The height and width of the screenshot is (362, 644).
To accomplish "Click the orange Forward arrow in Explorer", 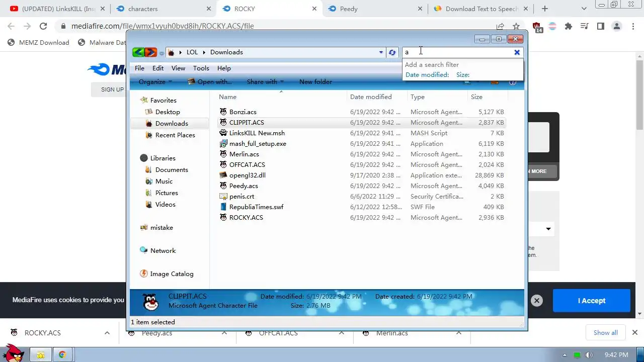I will 150,52.
